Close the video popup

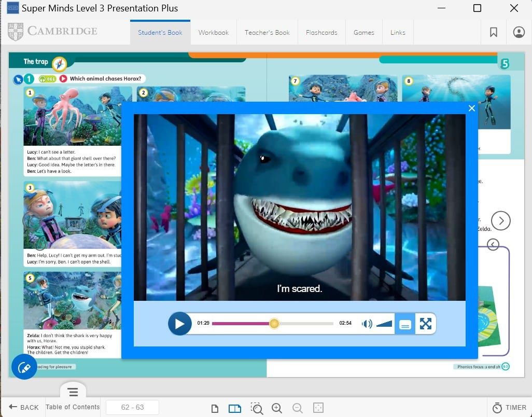click(472, 108)
